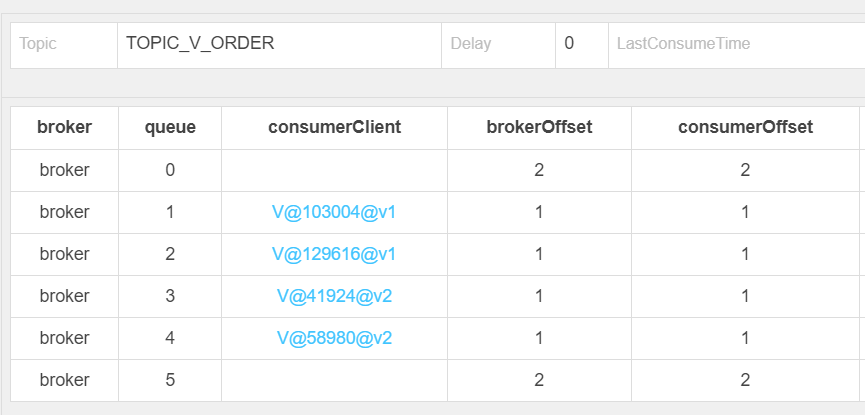Open consumer client V@58980@v2 link

(334, 338)
